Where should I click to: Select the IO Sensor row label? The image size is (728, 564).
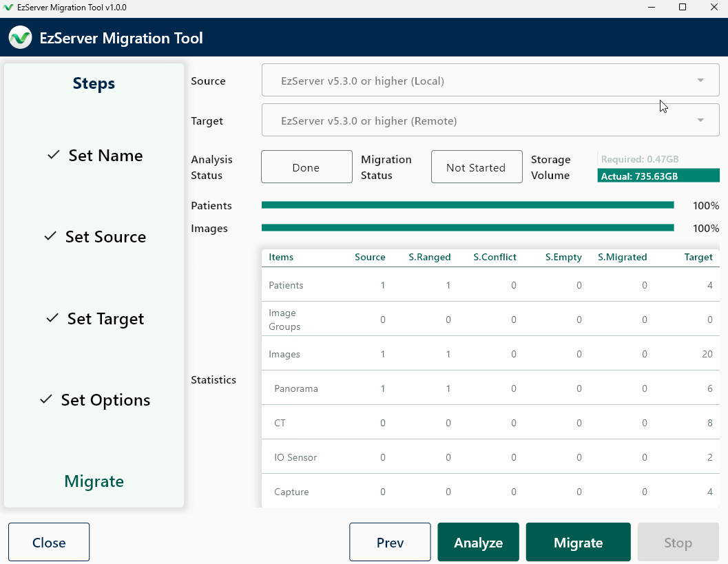tap(295, 457)
